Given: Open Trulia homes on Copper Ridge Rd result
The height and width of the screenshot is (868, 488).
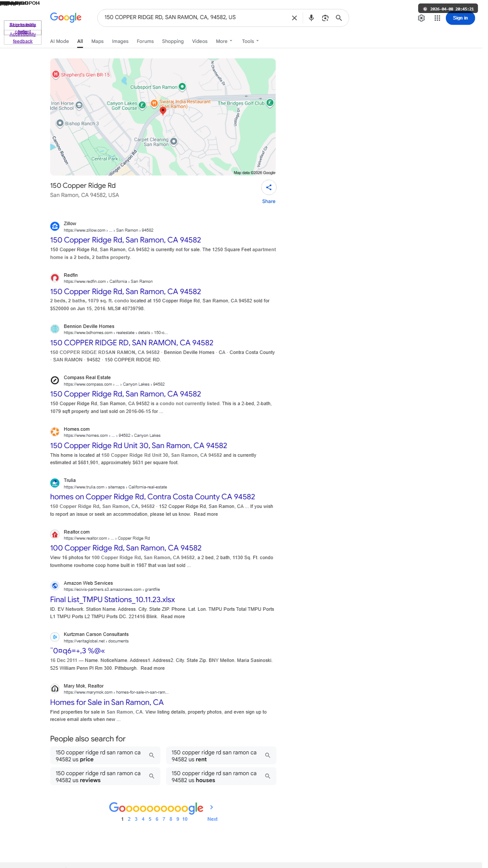Looking at the screenshot, I should point(152,497).
